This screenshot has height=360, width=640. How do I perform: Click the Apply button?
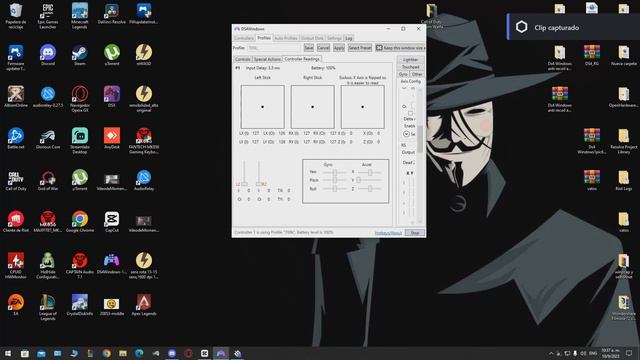coord(339,48)
